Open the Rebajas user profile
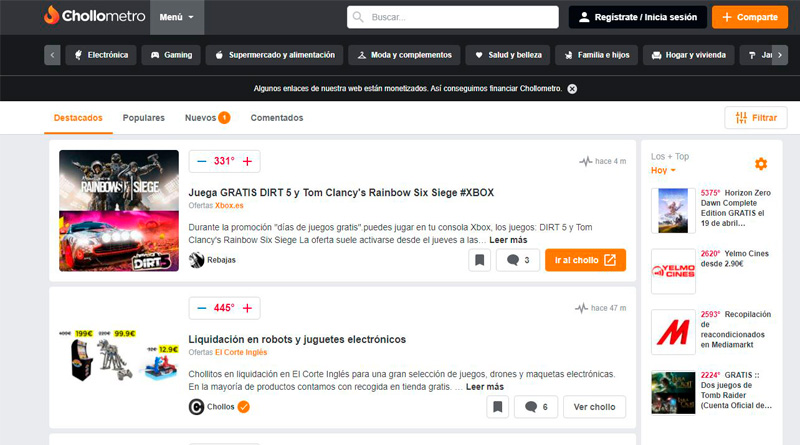Viewport: 800px width, 445px height. coord(212,260)
